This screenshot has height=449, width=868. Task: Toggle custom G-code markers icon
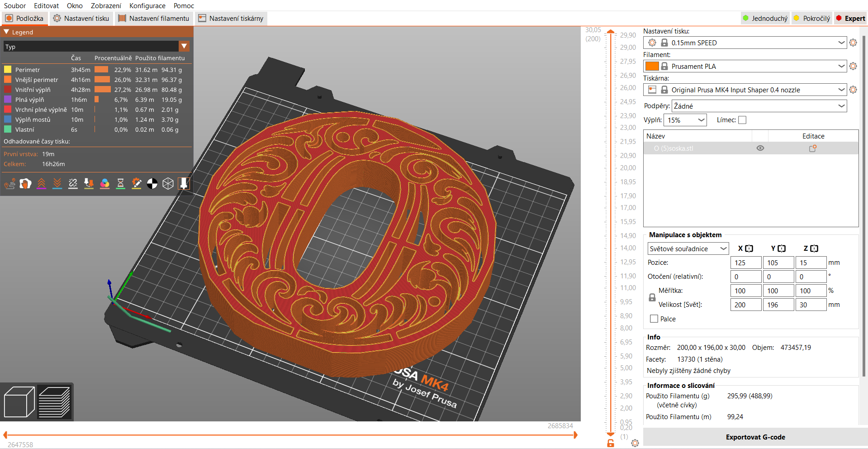click(137, 183)
